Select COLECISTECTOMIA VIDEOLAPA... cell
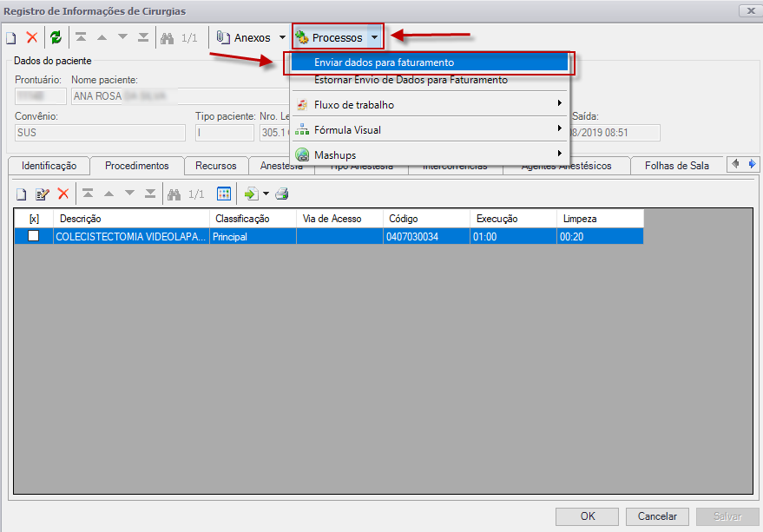763x532 pixels. coord(131,237)
